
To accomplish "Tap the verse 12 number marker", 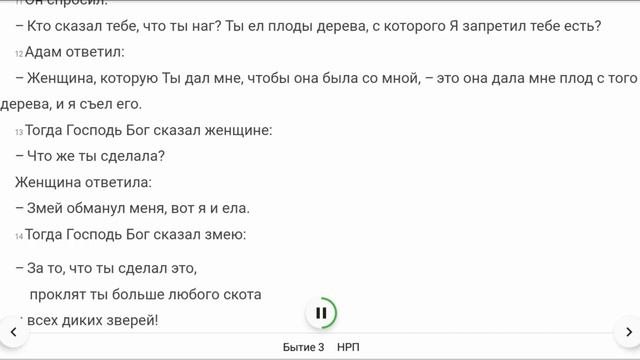I will coord(19,54).
